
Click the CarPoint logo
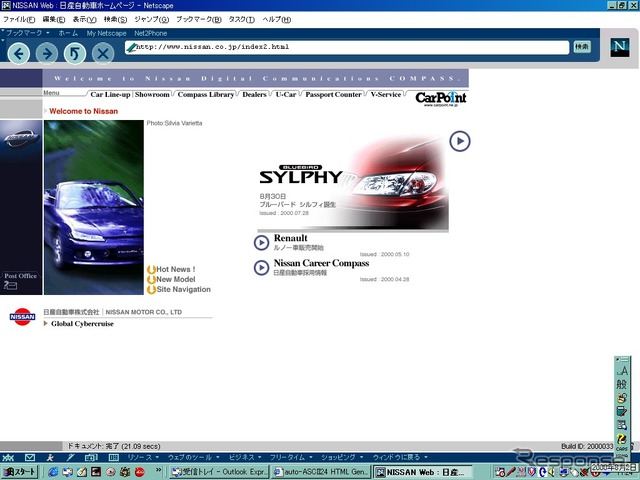(x=441, y=98)
